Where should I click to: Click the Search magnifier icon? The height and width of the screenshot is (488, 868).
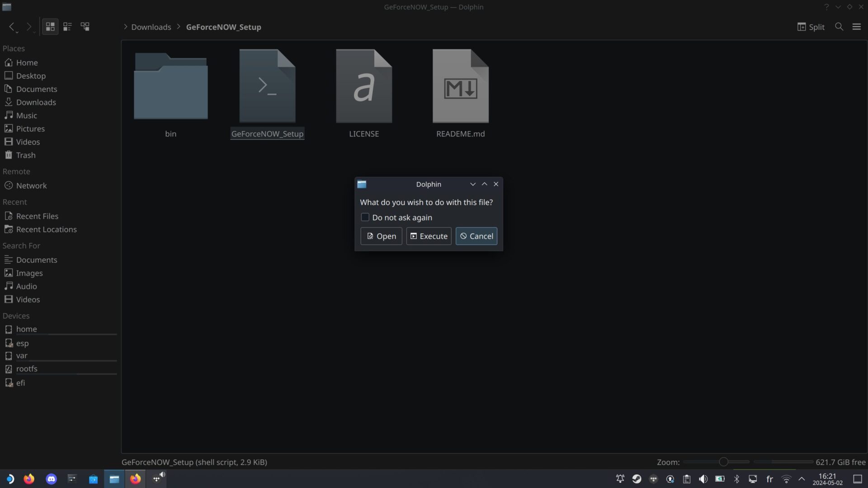839,27
